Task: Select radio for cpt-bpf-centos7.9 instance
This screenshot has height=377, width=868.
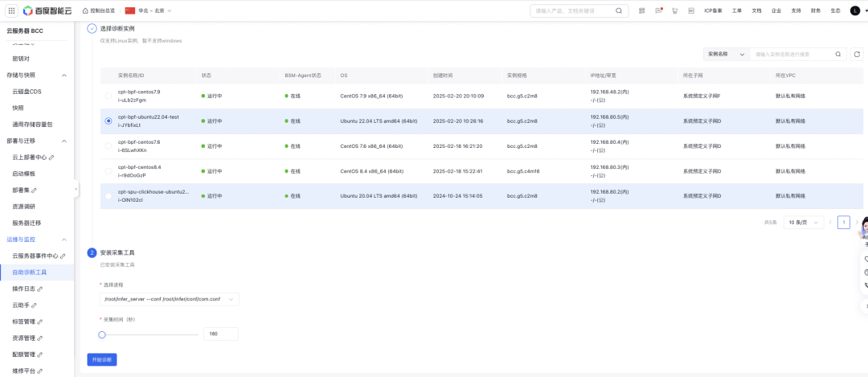Action: pyautogui.click(x=108, y=96)
